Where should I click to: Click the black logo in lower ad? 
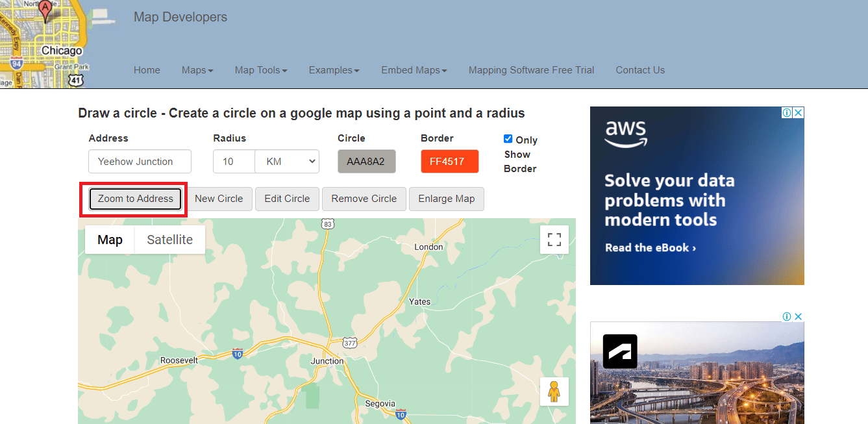tap(620, 351)
